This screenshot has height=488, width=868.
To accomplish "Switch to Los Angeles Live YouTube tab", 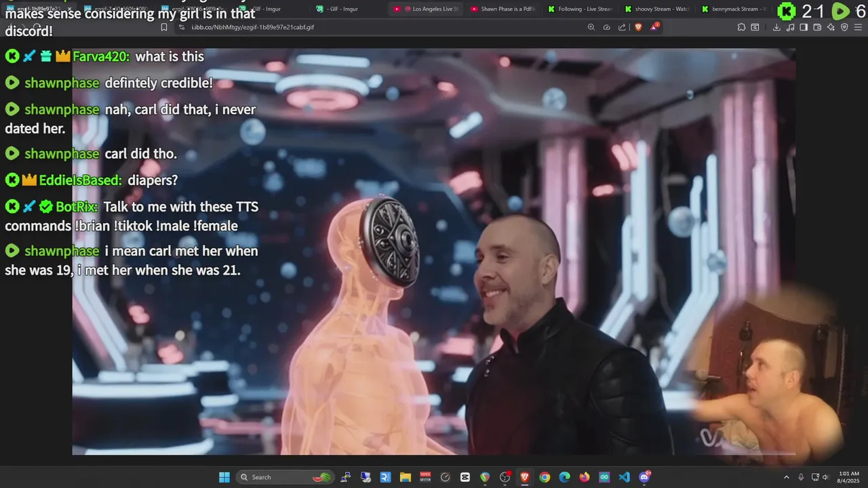I will coord(427,9).
